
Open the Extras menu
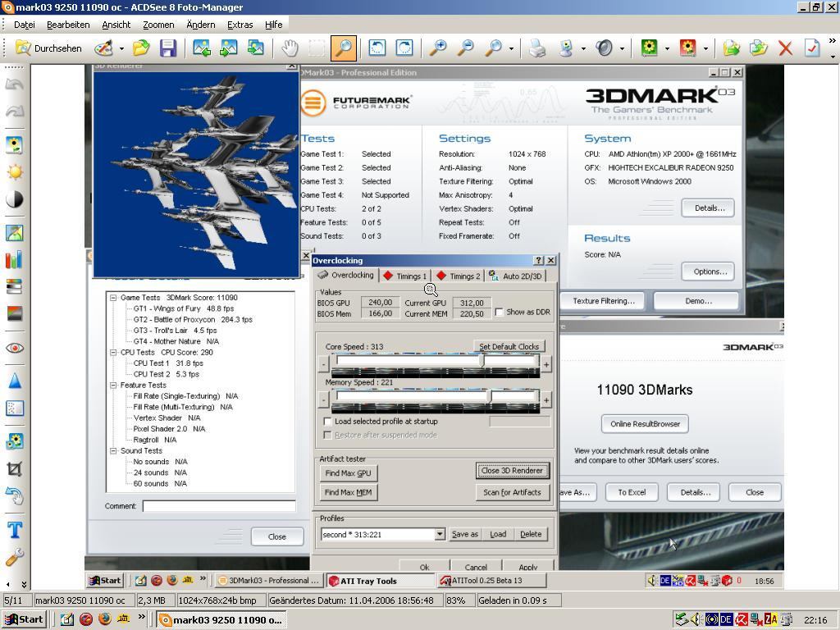click(240, 25)
